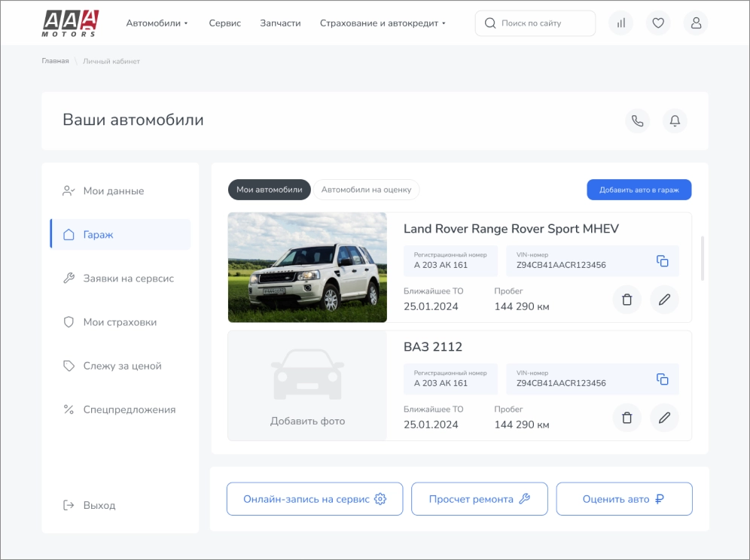Click the car list vertical scrollbar
Screen dimensions: 750x560
tap(703, 257)
